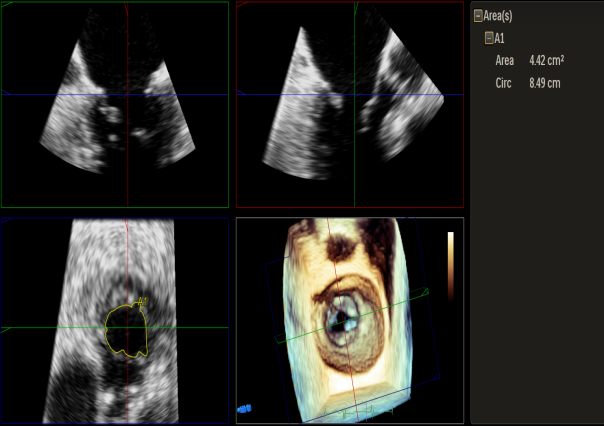
Task: Click the blue horizontal plane line in top-left view
Action: click(40, 95)
